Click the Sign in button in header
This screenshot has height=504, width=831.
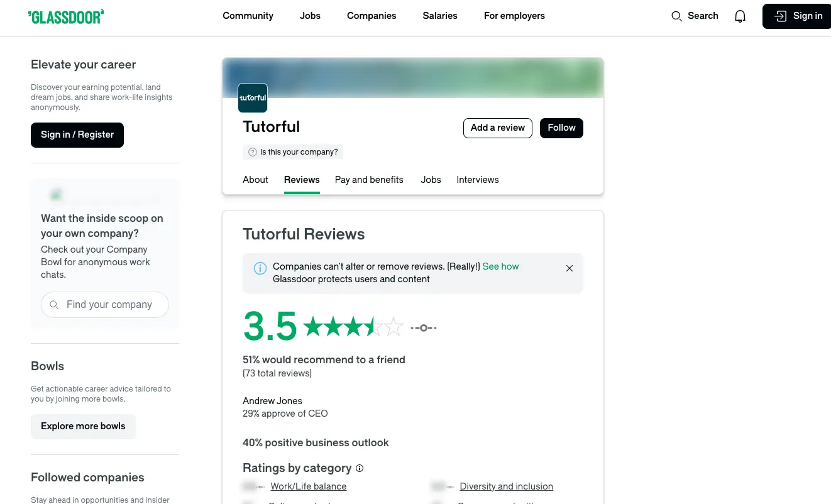[797, 16]
